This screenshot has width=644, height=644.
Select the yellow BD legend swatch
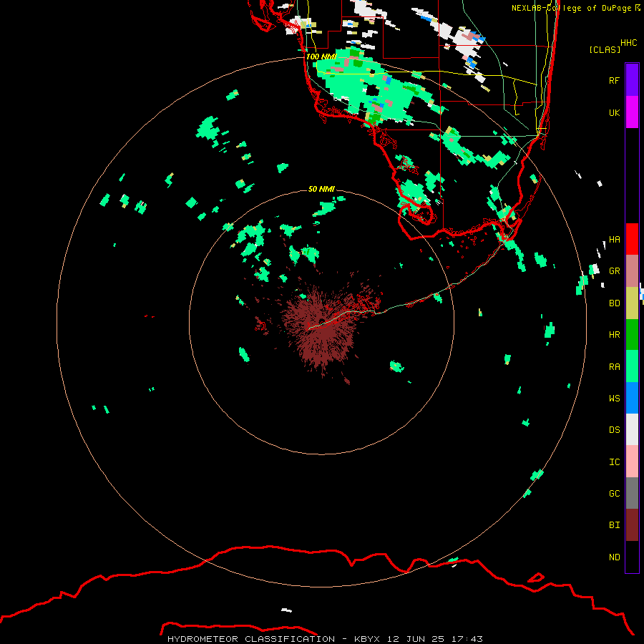[x=632, y=303]
